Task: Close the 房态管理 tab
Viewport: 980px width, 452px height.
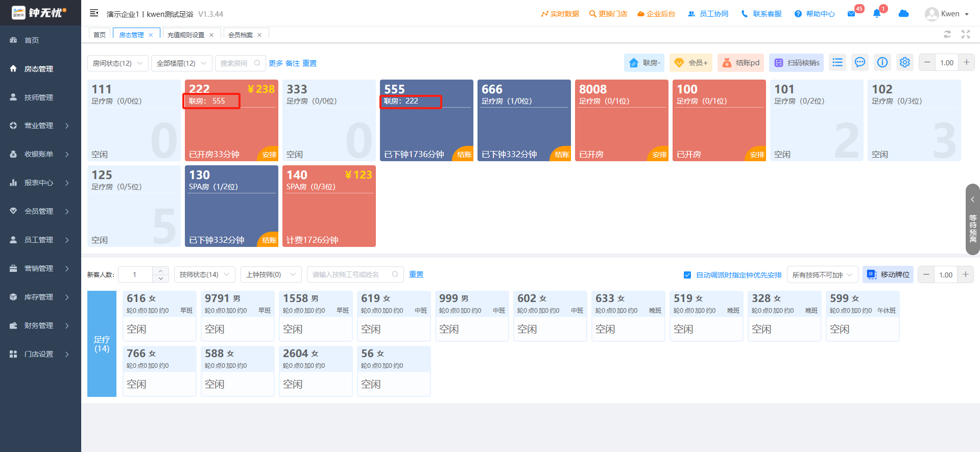Action: click(151, 35)
